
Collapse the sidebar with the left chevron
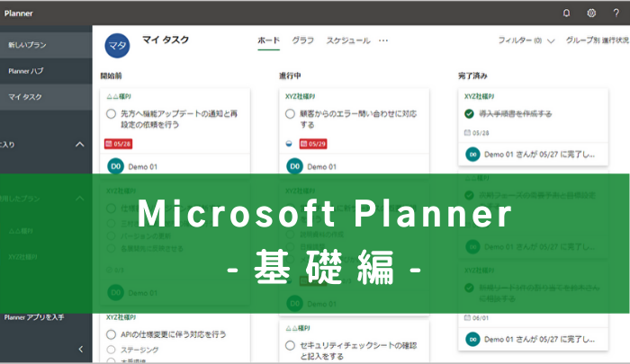[81, 349]
